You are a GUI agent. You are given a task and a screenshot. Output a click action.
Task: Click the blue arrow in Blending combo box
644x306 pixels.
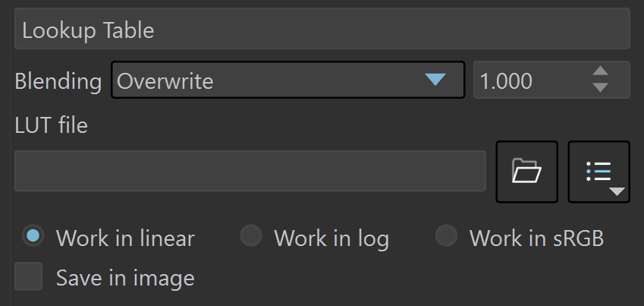[435, 80]
